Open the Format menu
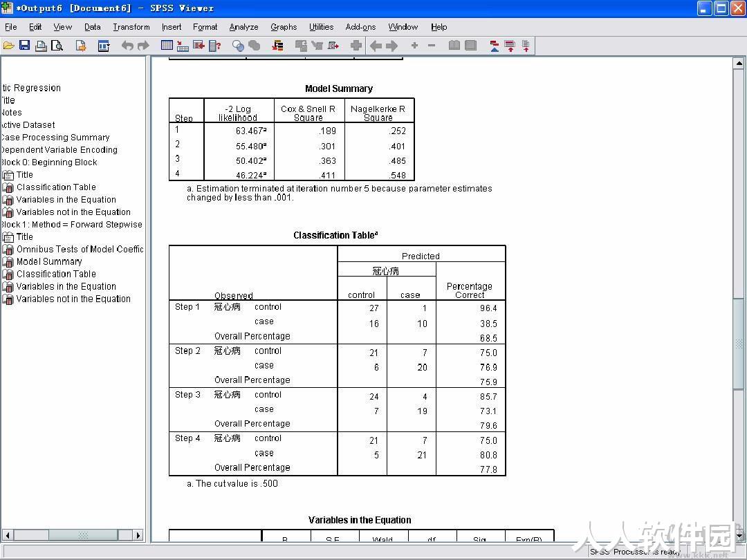 [205, 27]
